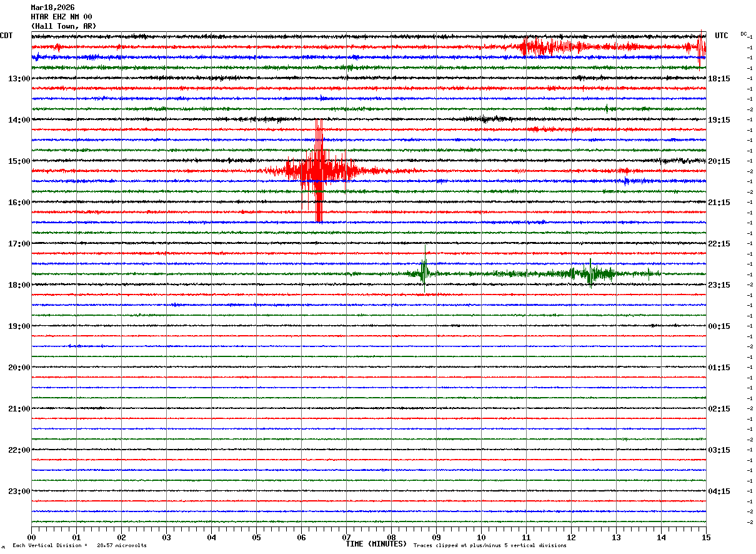Image resolution: width=756 pixels, height=554 pixels.
Task: Select the 19:00 CDT time label
Action: [19, 326]
